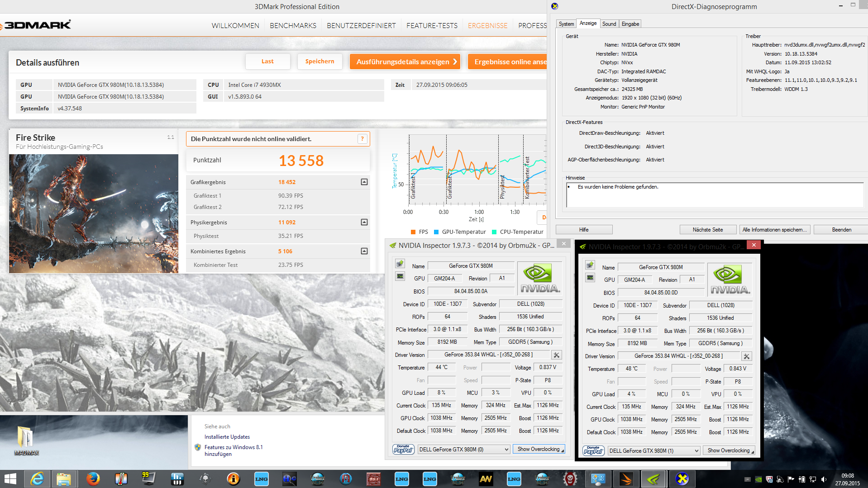Open driver profile settings tool in right Inspector

click(747, 356)
